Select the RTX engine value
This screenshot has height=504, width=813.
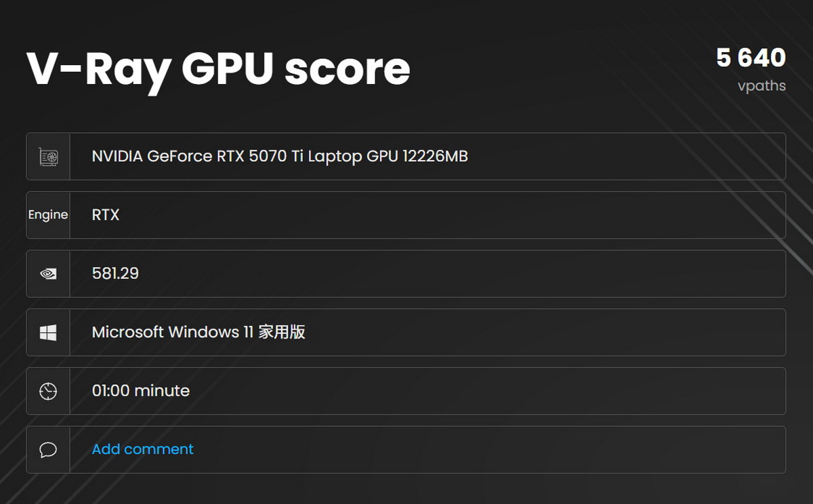(x=106, y=215)
